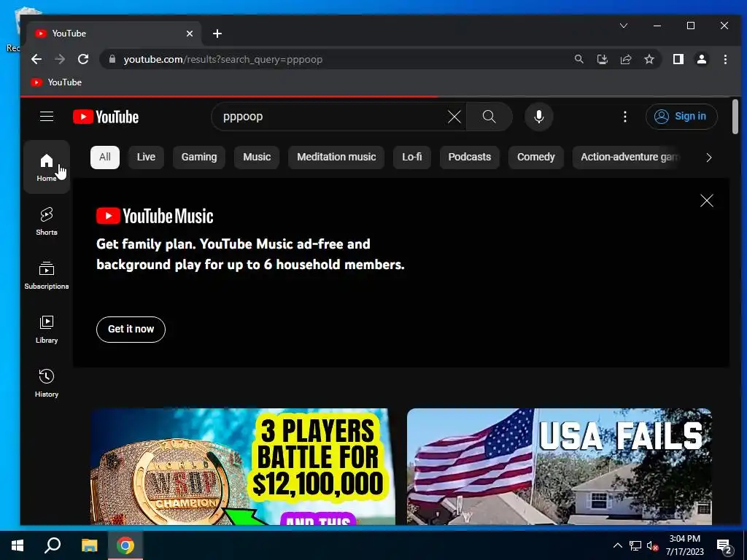Show hidden system tray icons

coord(617,545)
